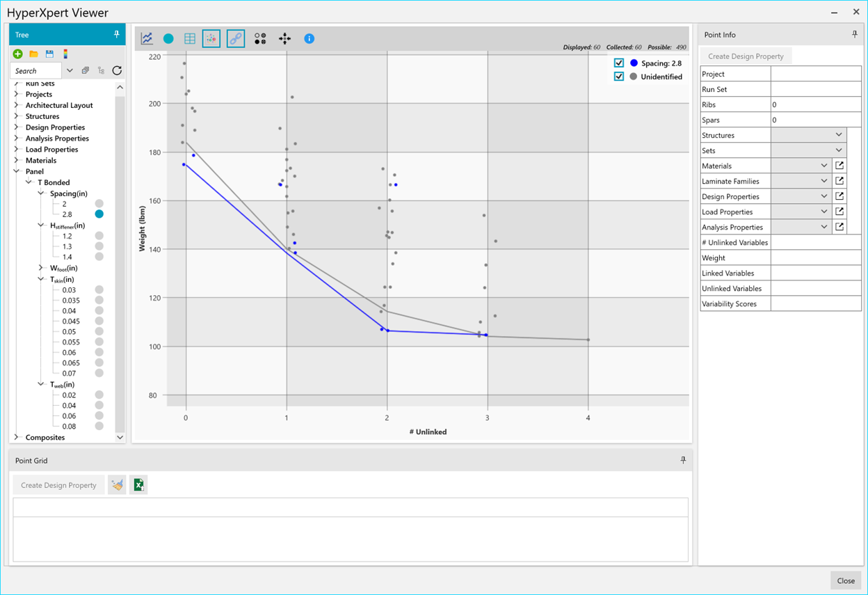This screenshot has width=868, height=595.
Task: Select the Projects tree item
Action: pyautogui.click(x=39, y=94)
